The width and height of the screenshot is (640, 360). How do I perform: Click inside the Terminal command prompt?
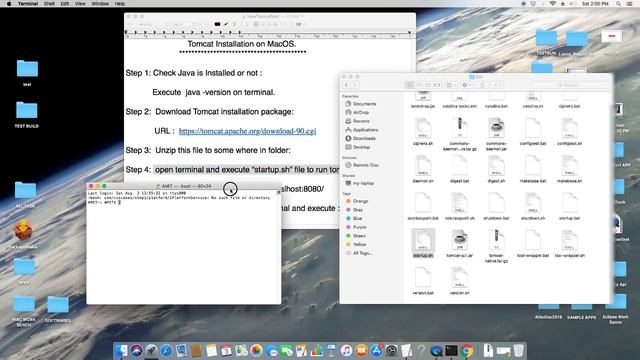120,202
